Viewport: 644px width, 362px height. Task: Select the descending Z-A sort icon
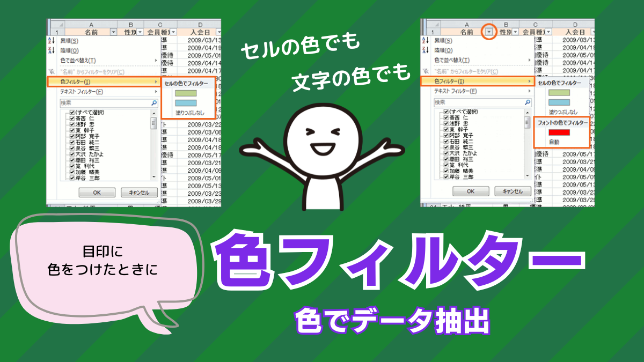[50, 50]
